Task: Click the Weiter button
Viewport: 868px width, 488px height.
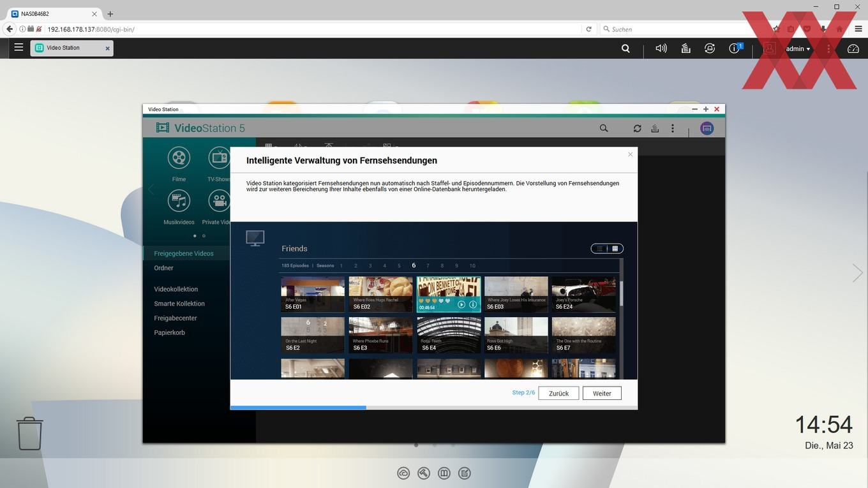Action: (x=602, y=394)
